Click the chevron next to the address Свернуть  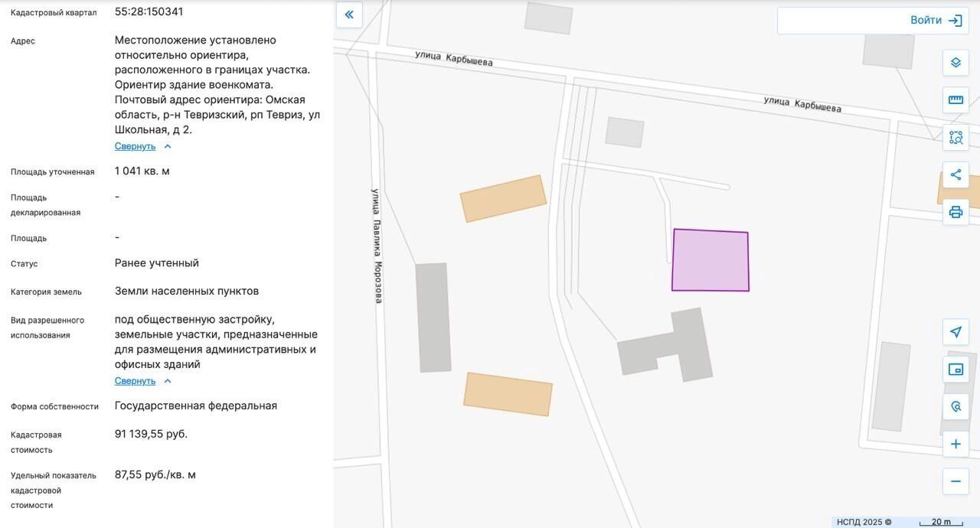click(x=168, y=146)
